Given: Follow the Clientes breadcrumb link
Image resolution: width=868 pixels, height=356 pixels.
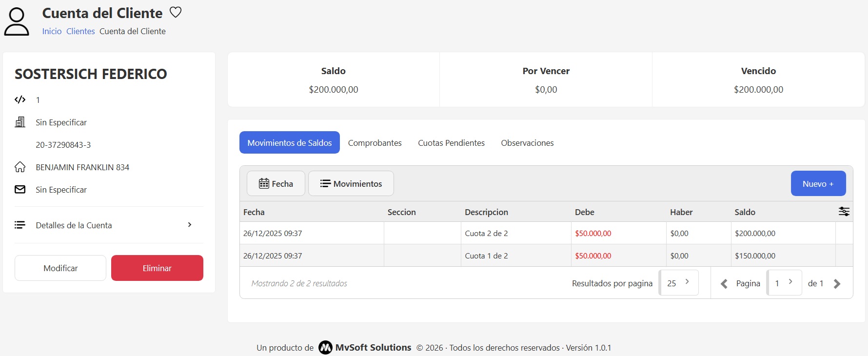Looking at the screenshot, I should coord(80,31).
